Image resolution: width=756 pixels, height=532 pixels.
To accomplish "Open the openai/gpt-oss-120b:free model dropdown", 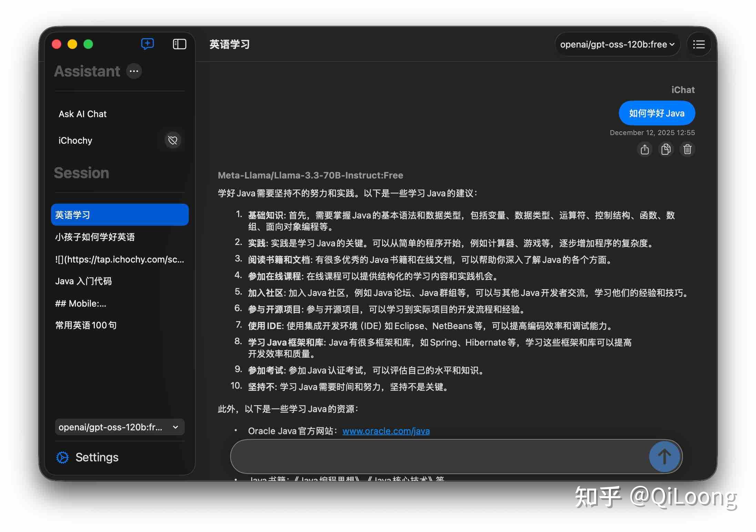I will click(x=617, y=44).
